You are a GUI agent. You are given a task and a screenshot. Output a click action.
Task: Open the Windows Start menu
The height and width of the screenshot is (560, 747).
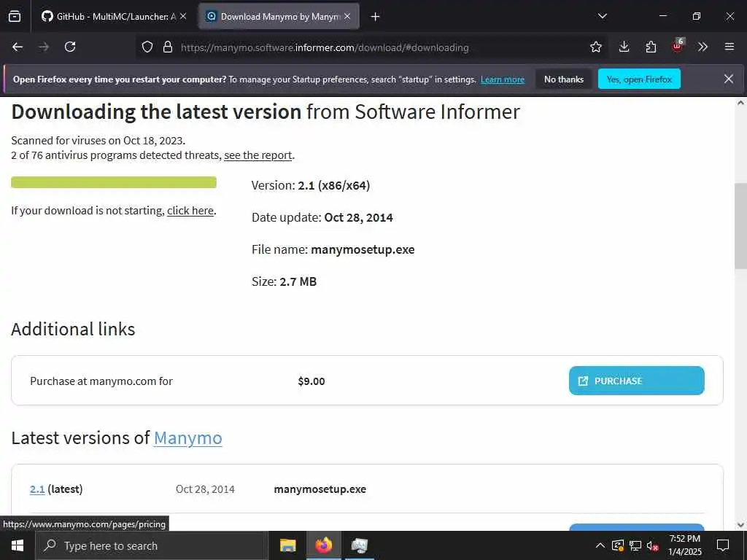pos(18,545)
